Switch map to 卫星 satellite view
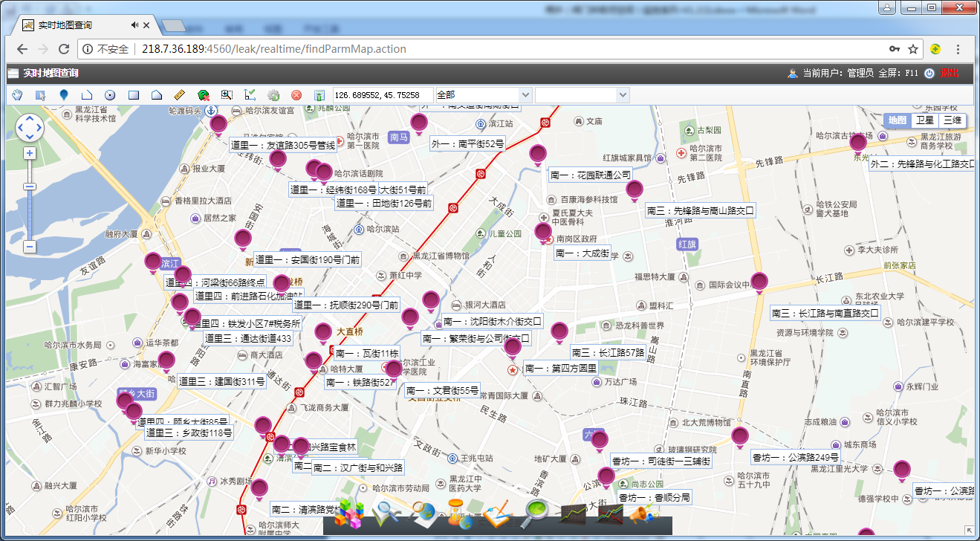Image resolution: width=980 pixels, height=541 pixels. [925, 120]
